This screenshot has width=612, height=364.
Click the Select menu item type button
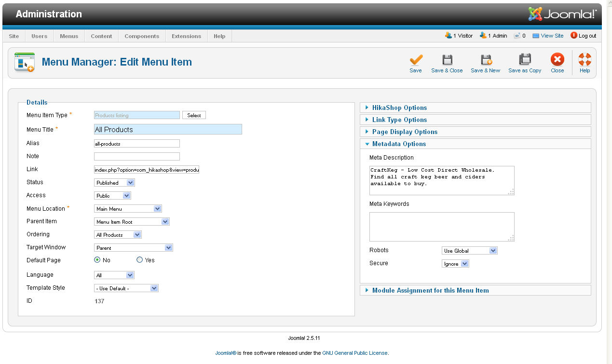tap(194, 115)
